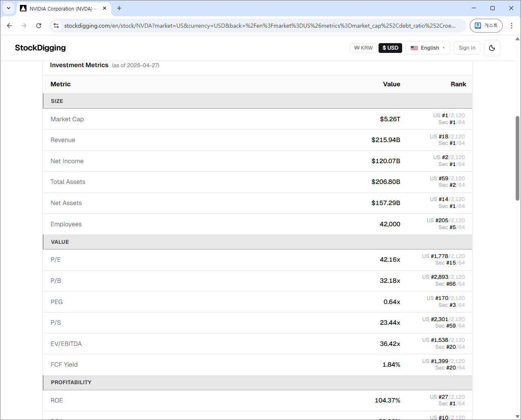Click the $206.80B total assets value

click(x=386, y=182)
